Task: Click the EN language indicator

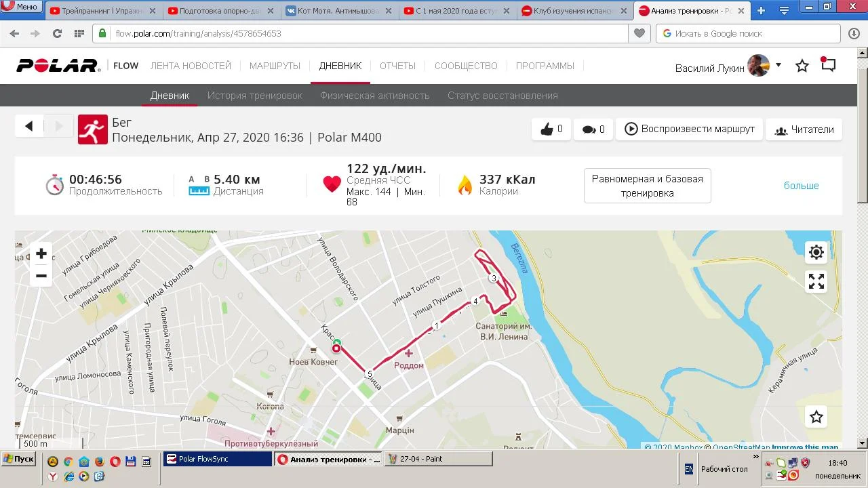Action: (x=689, y=469)
